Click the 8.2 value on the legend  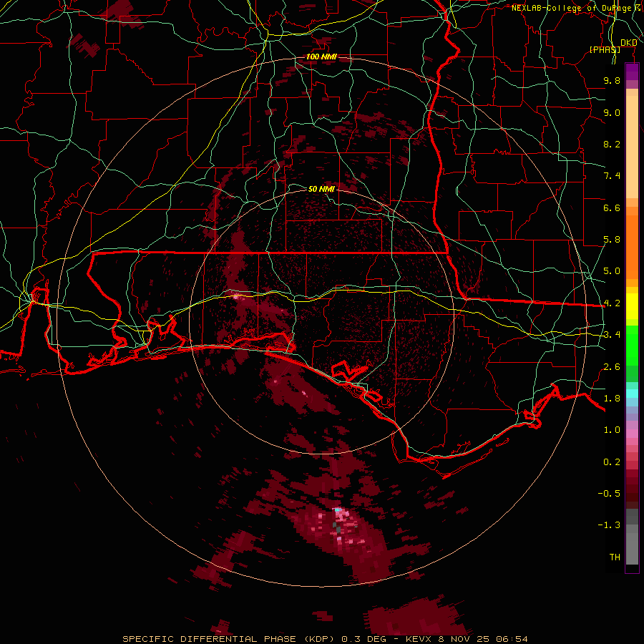pyautogui.click(x=612, y=144)
